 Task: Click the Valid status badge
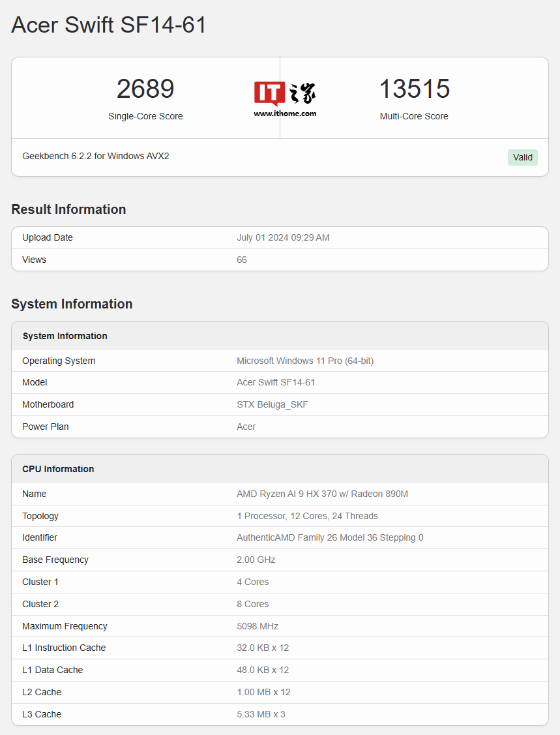pyautogui.click(x=522, y=157)
